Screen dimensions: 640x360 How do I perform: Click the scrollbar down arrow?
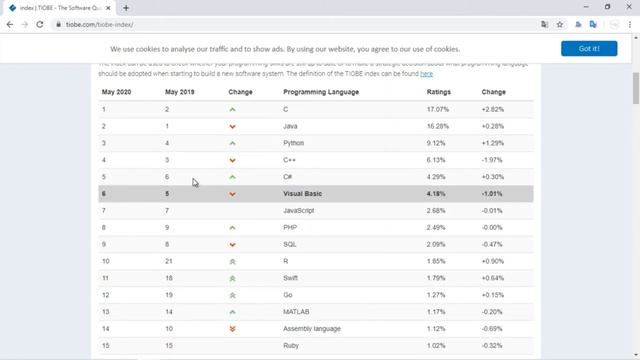pyautogui.click(x=636, y=355)
